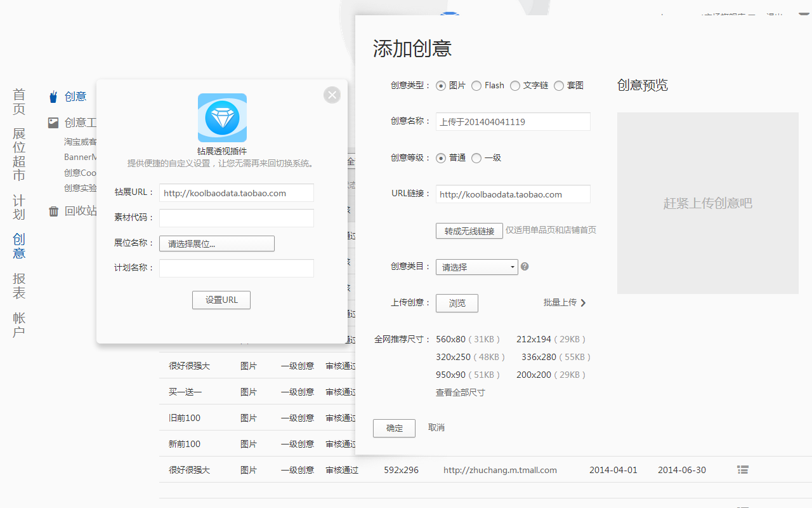Open the 创意 hand icon in sidebar

54,97
